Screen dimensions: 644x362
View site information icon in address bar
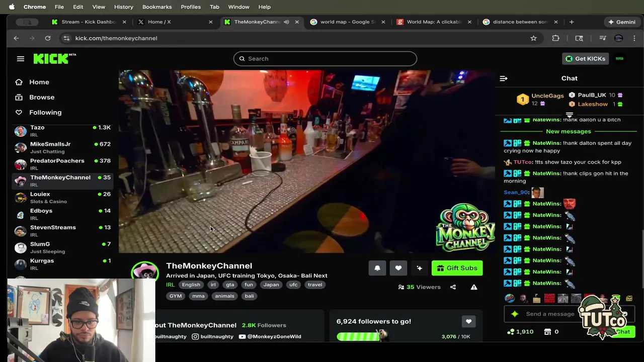[66, 38]
